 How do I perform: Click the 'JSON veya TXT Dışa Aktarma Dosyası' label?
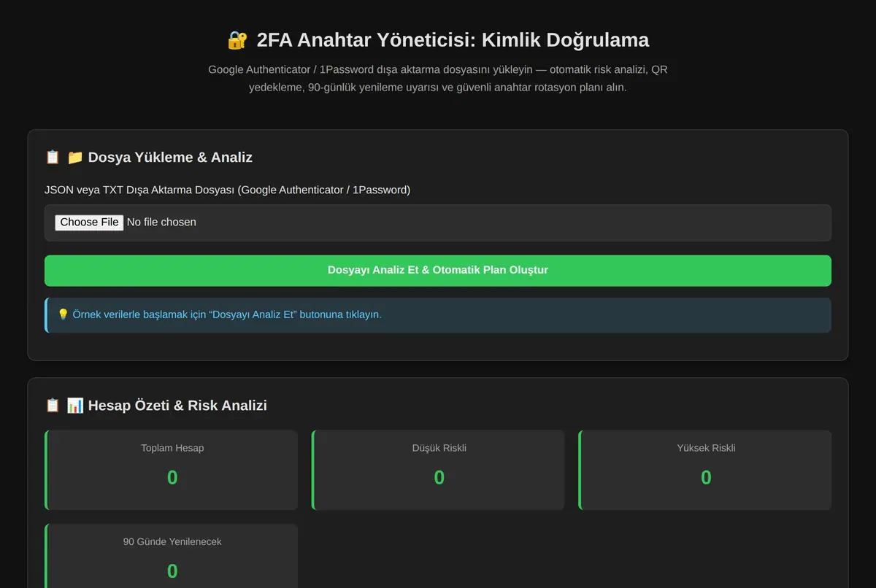(228, 190)
